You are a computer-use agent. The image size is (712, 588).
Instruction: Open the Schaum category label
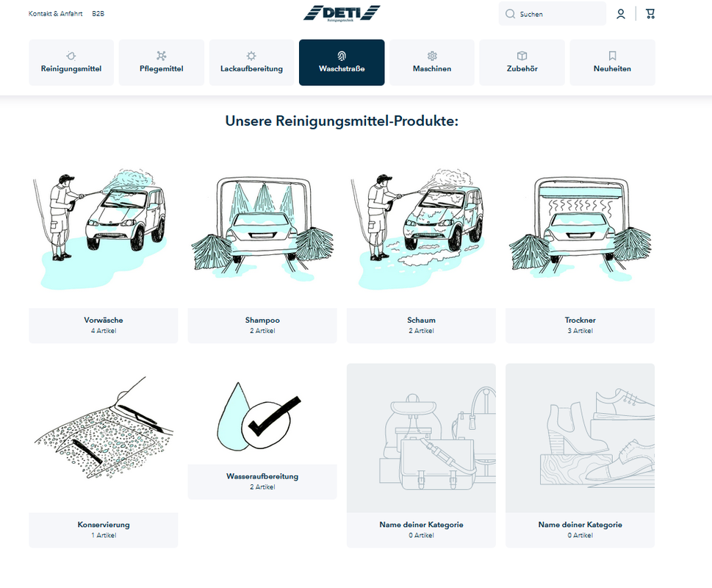pos(421,325)
